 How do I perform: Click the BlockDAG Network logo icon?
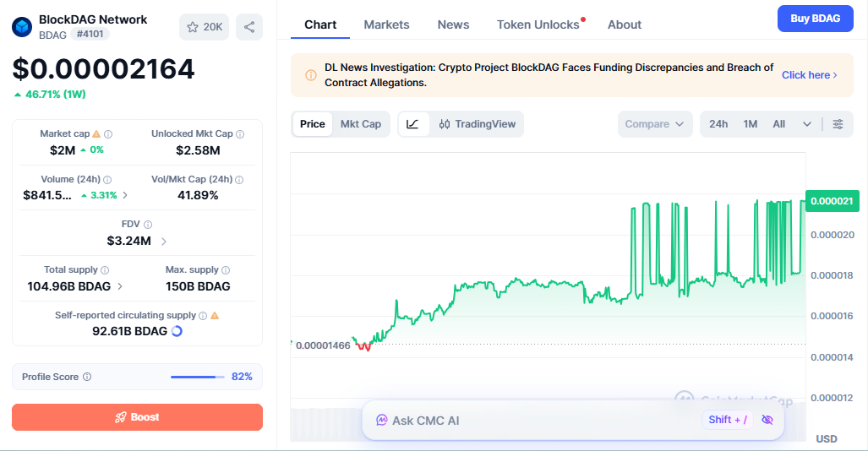(22, 26)
